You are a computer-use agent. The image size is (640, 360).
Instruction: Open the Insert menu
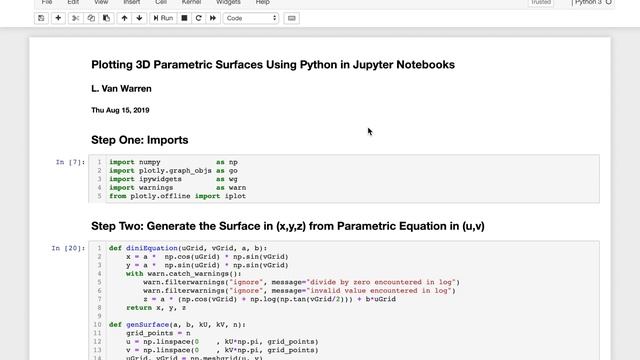click(132, 2)
